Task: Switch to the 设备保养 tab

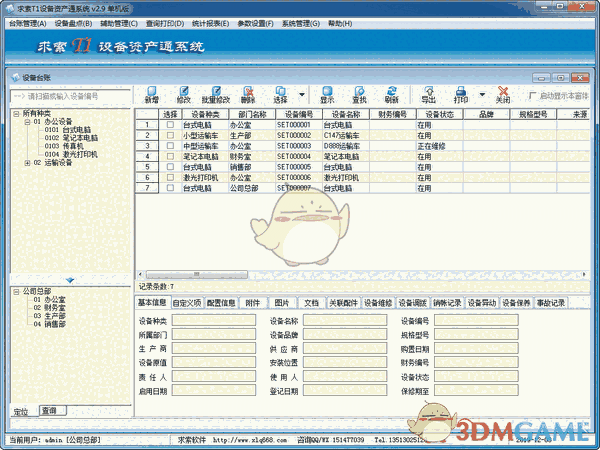Action: coord(517,303)
